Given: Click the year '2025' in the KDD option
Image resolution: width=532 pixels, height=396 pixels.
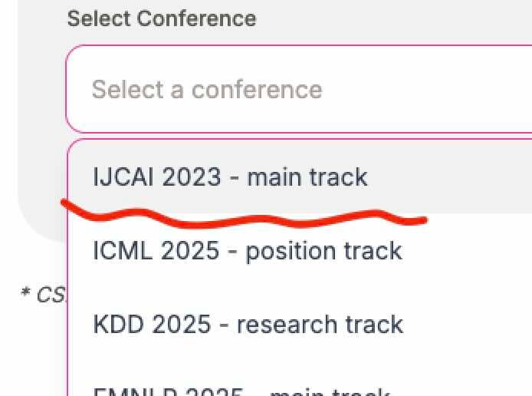Looking at the screenshot, I should point(182,324).
